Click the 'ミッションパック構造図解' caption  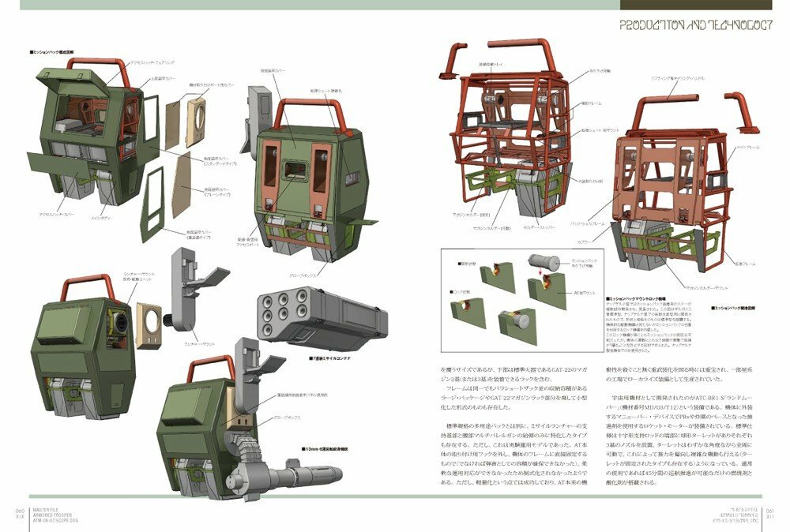(733, 308)
